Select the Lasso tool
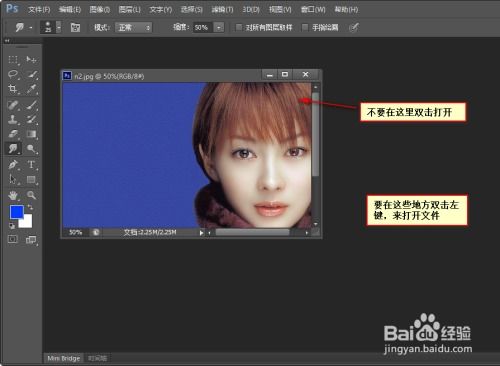Screen dimensions: 500x366 pos(13,74)
